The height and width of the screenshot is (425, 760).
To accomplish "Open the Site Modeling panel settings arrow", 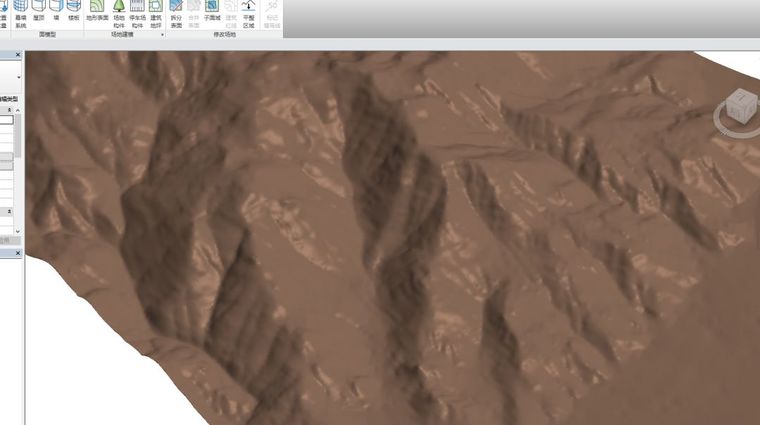I will pos(162,35).
